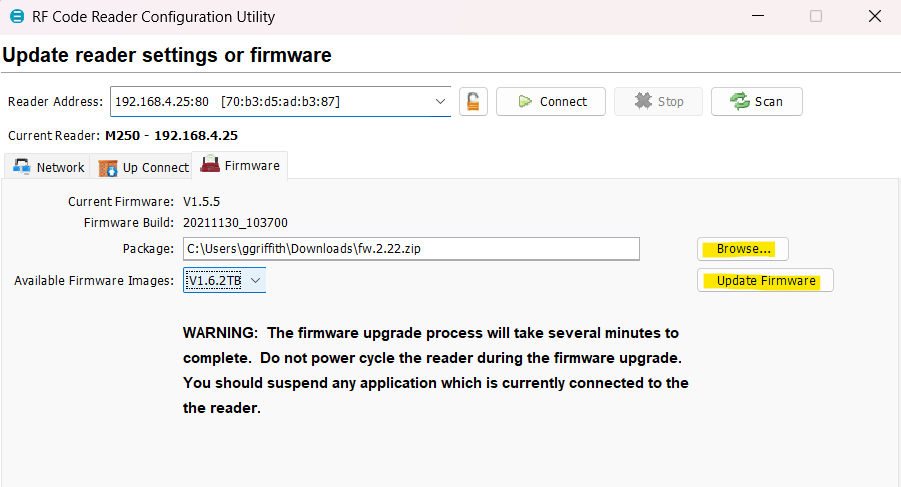Image resolution: width=901 pixels, height=487 pixels.
Task: Click the Current Reader M250 label
Action: (122, 135)
